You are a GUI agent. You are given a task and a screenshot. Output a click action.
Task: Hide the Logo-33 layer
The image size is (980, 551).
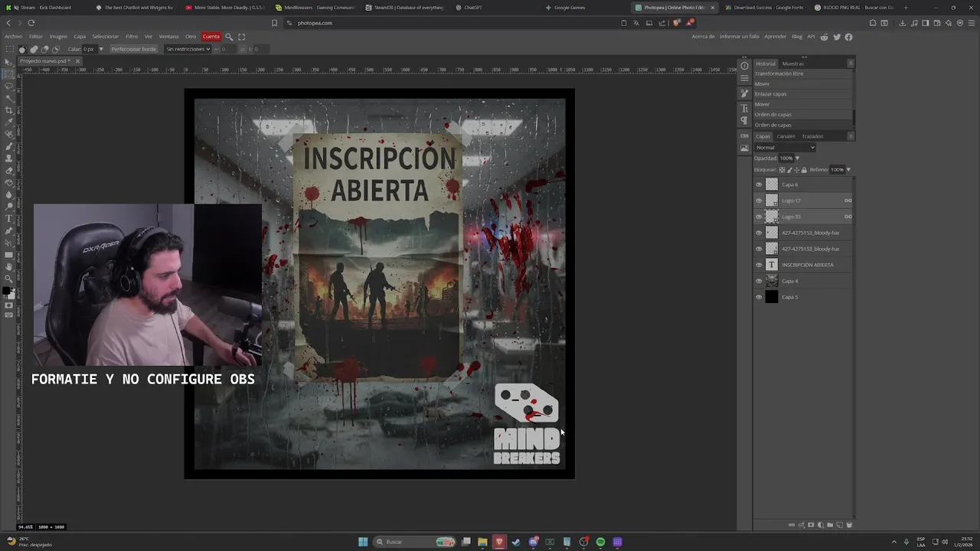pyautogui.click(x=759, y=217)
